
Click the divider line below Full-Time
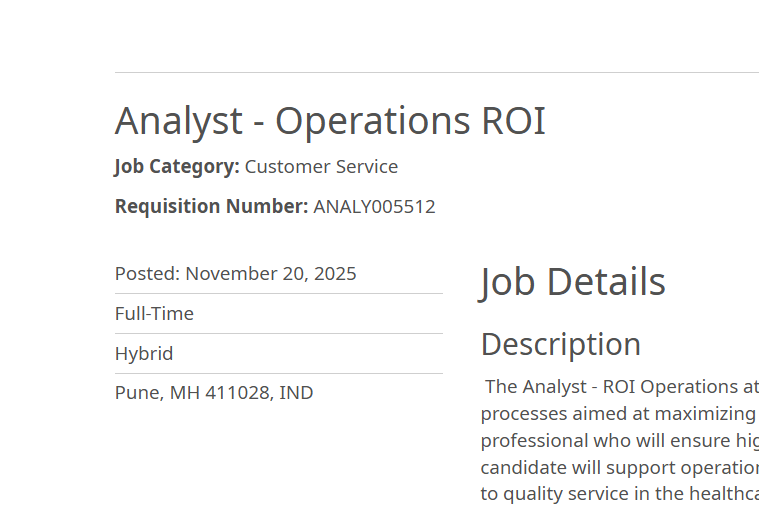[278, 334]
